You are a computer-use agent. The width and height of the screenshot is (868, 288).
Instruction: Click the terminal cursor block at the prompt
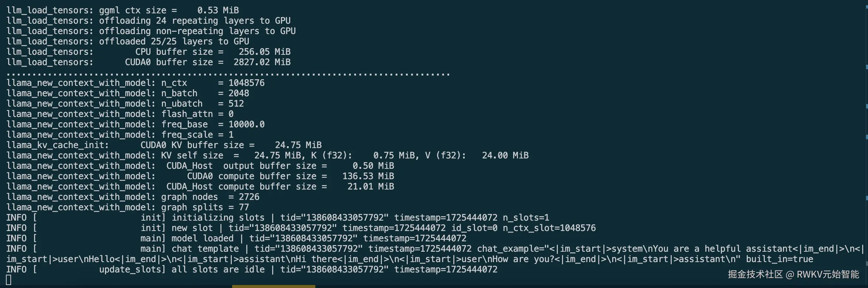pyautogui.click(x=9, y=280)
